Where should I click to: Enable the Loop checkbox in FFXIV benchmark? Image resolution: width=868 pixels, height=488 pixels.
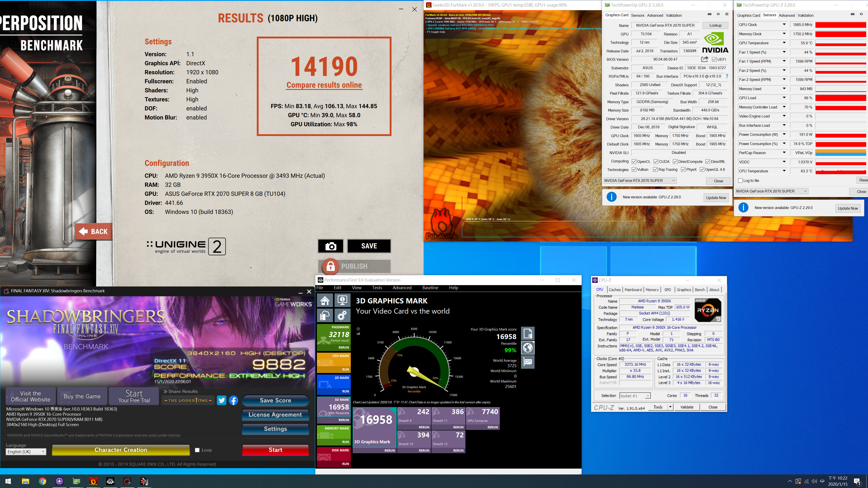pyautogui.click(x=197, y=450)
